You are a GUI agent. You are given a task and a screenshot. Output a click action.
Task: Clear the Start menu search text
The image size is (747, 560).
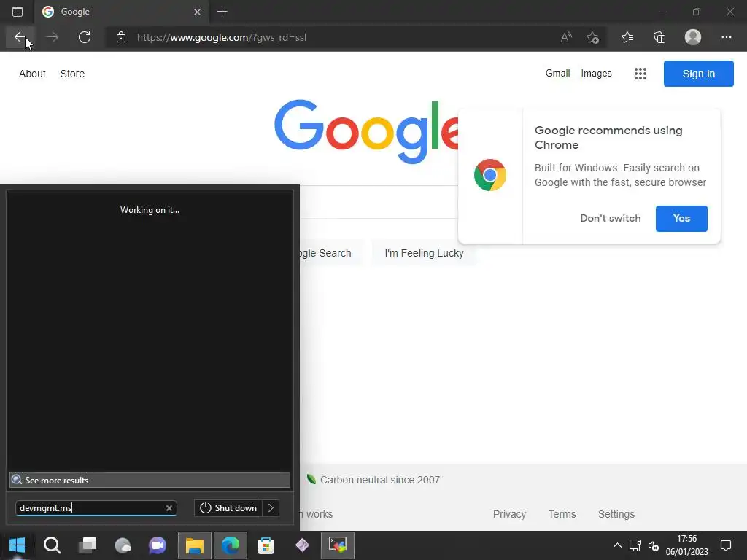click(169, 508)
